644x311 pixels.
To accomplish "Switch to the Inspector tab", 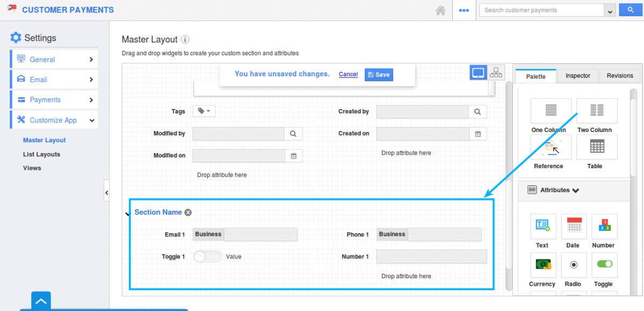I will click(x=578, y=76).
